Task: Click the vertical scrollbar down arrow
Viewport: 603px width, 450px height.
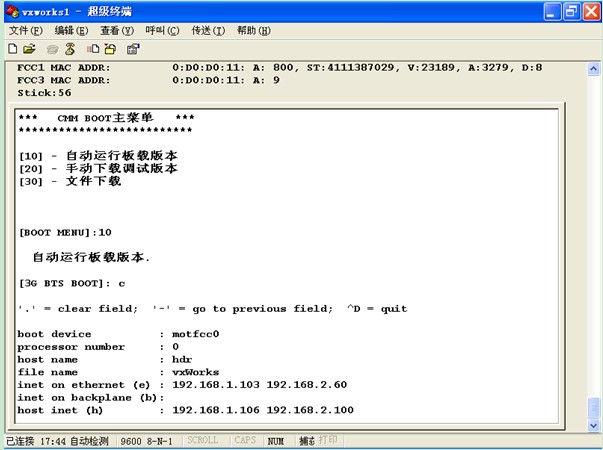Action: click(594, 424)
